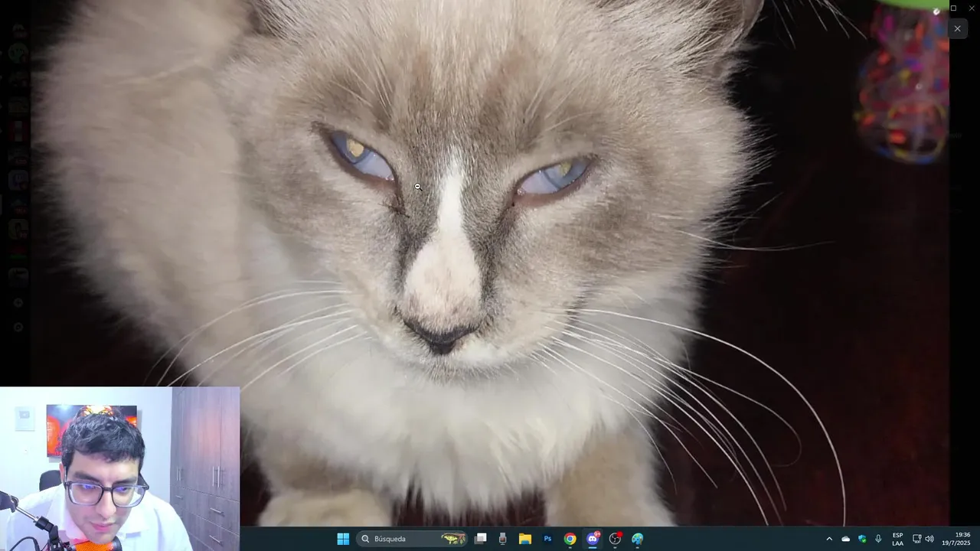Close the enlarged cat image viewer
This screenshot has width=980, height=551.
(957, 28)
